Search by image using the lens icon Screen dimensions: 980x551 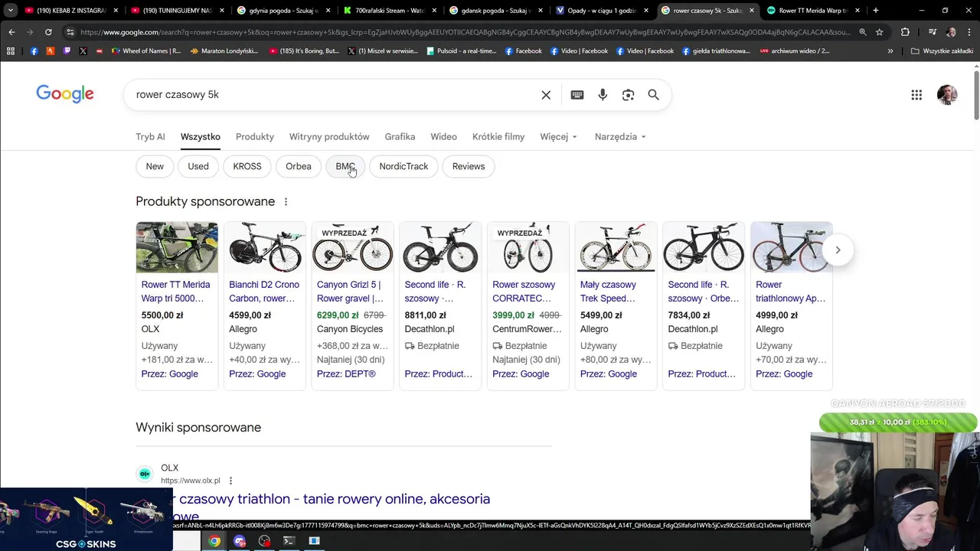pyautogui.click(x=628, y=95)
